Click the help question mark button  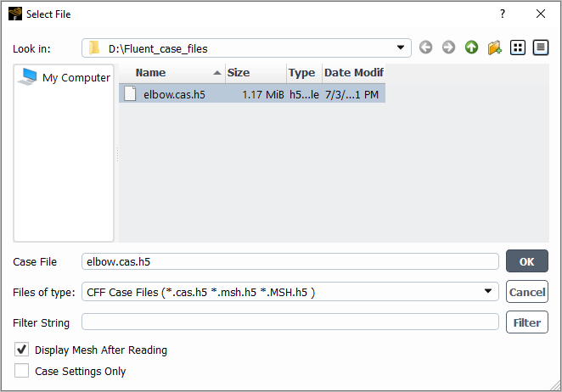point(503,14)
